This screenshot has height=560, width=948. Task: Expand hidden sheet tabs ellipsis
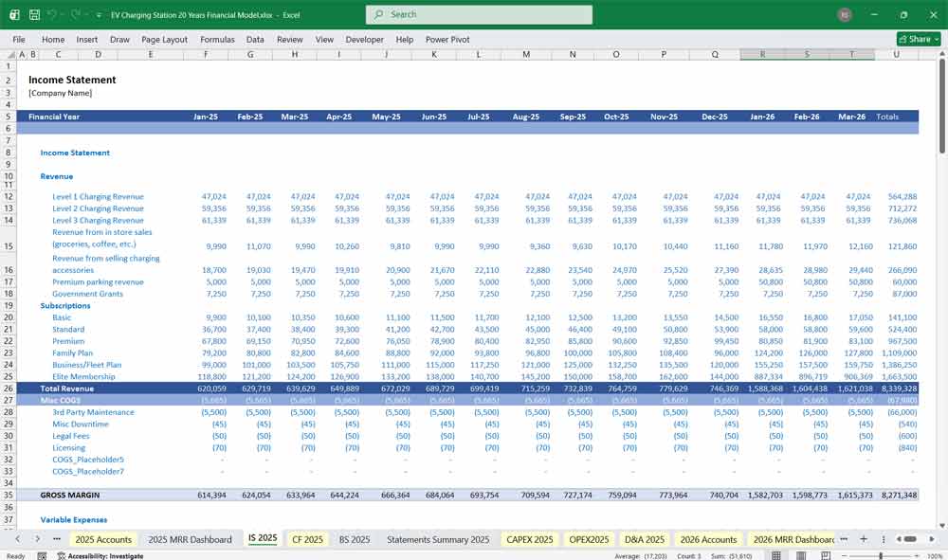(844, 538)
